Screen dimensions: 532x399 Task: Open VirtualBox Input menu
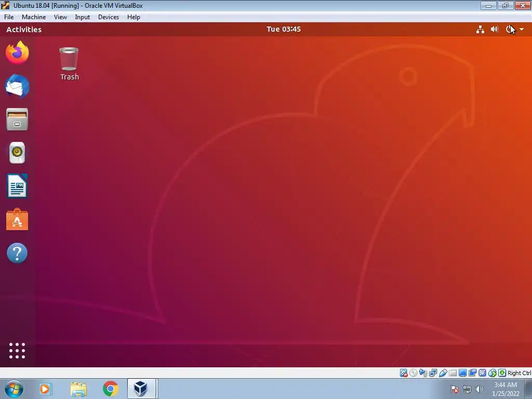(x=82, y=17)
